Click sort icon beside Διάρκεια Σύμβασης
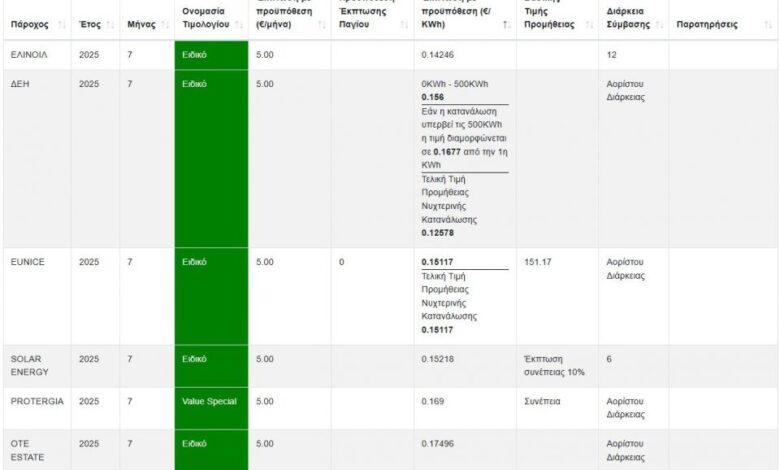The image size is (780, 470). (659, 24)
